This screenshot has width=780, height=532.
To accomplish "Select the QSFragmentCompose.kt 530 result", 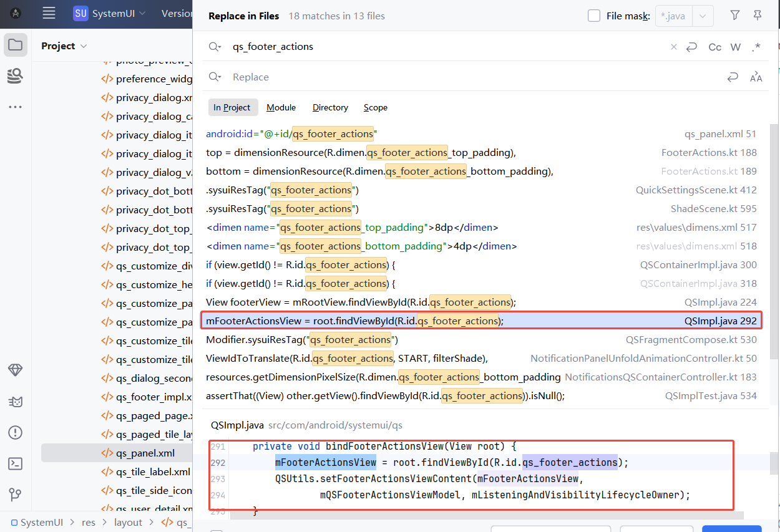I will (481, 339).
